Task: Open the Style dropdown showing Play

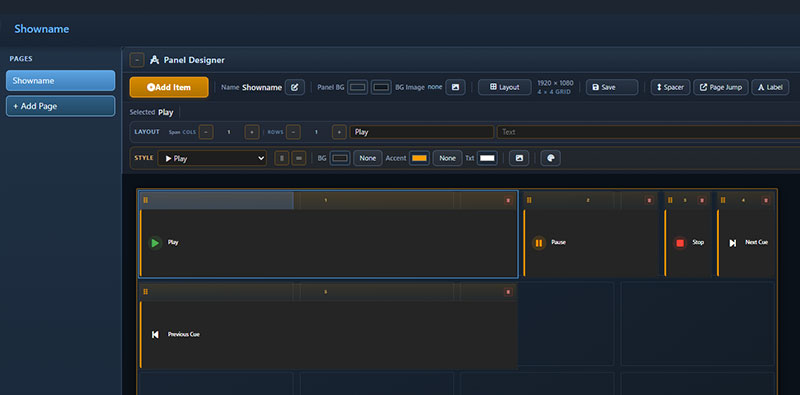Action: 212,158
